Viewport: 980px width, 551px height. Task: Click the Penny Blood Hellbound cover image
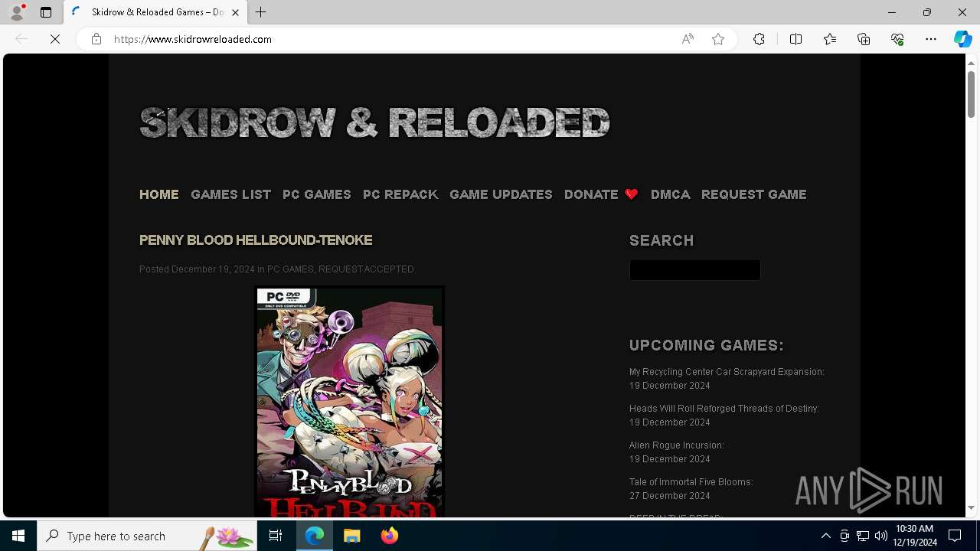[x=349, y=402]
